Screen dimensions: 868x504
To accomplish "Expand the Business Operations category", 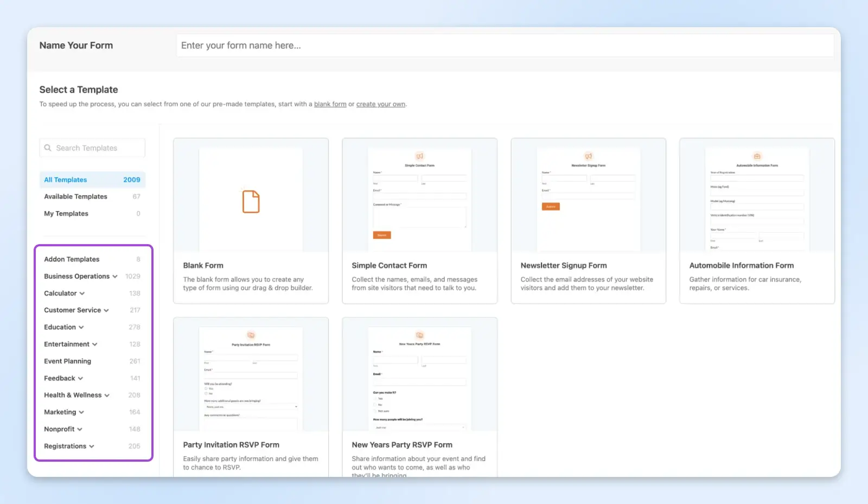I will (x=115, y=277).
